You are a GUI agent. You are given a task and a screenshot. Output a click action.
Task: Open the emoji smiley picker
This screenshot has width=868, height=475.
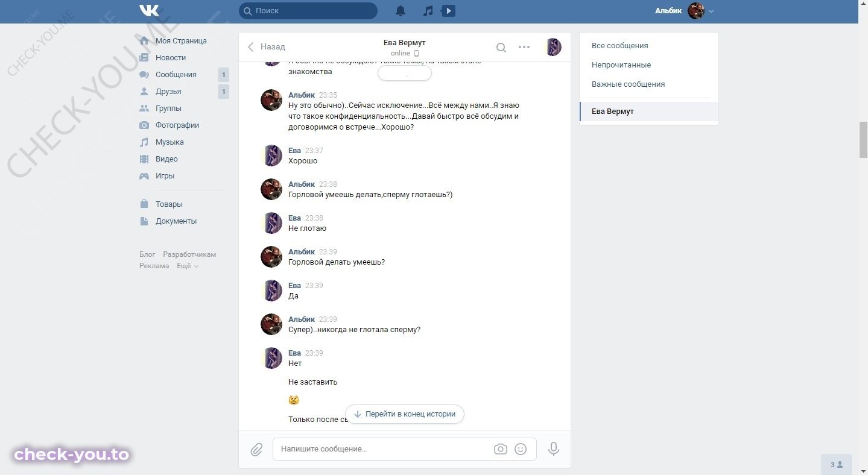click(x=521, y=449)
